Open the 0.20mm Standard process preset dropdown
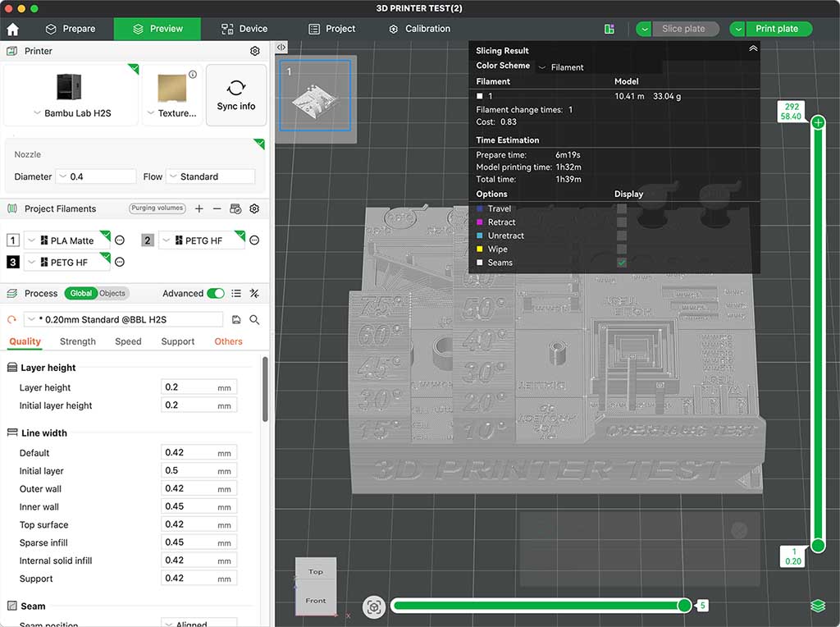The width and height of the screenshot is (840, 627). click(x=123, y=319)
